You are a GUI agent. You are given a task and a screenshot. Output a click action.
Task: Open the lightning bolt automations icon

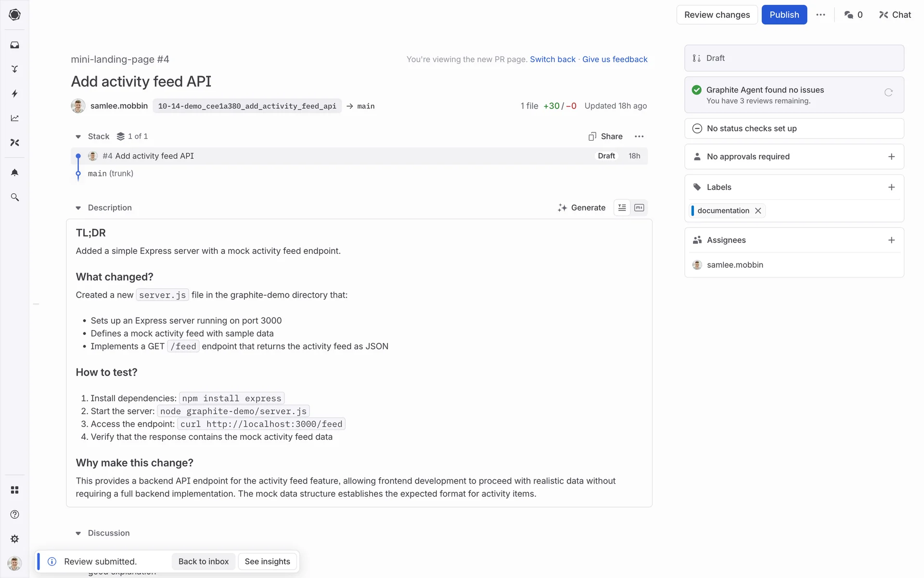click(14, 93)
